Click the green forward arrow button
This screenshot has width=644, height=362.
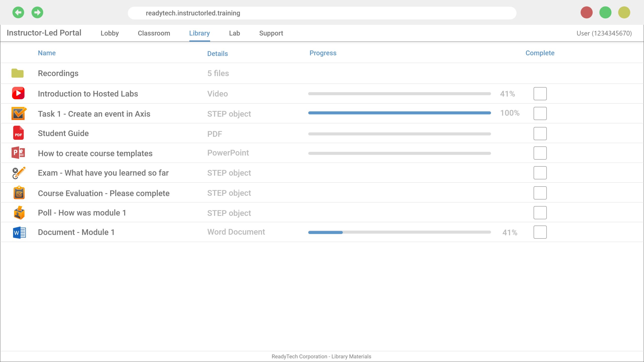[37, 12]
